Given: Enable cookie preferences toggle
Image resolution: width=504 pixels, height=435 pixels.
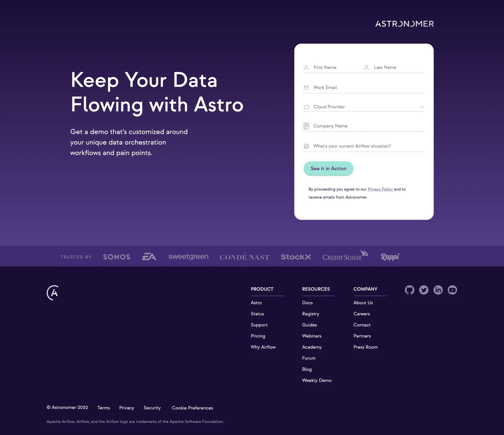Looking at the screenshot, I should tap(192, 408).
